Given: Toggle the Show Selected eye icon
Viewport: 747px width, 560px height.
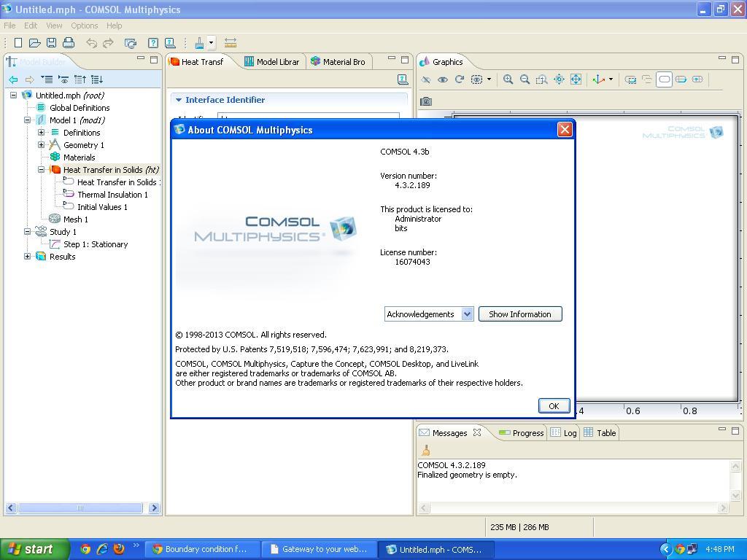Looking at the screenshot, I should tap(442, 79).
